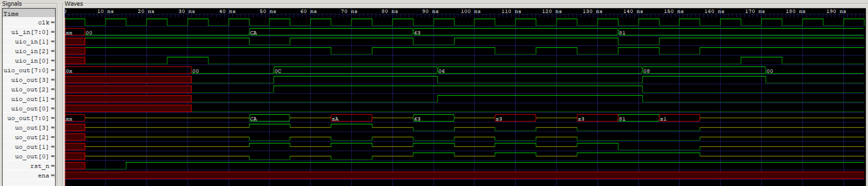Image resolution: width=868 pixels, height=186 pixels.
Task: Click the red zA segment on uo_out[7:0]
Action: pyautogui.click(x=351, y=119)
